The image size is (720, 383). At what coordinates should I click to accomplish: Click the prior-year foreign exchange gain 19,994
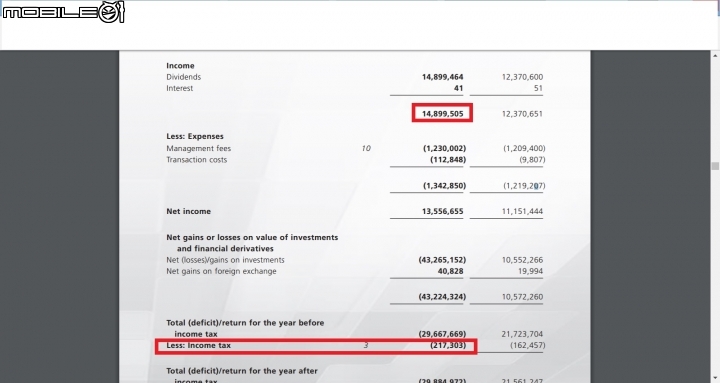point(530,271)
